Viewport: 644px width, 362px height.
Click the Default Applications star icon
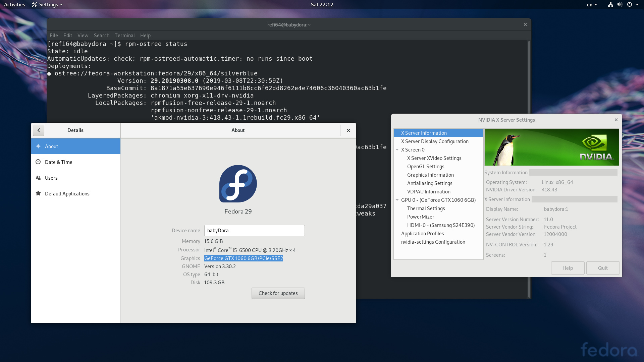coord(38,193)
